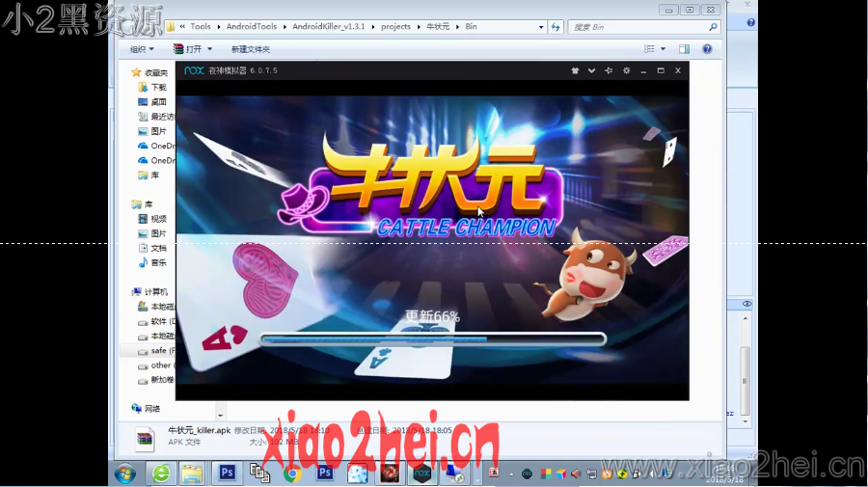Create folder via 新建文件夹
Image resolution: width=868 pixels, height=487 pixels.
coord(250,49)
